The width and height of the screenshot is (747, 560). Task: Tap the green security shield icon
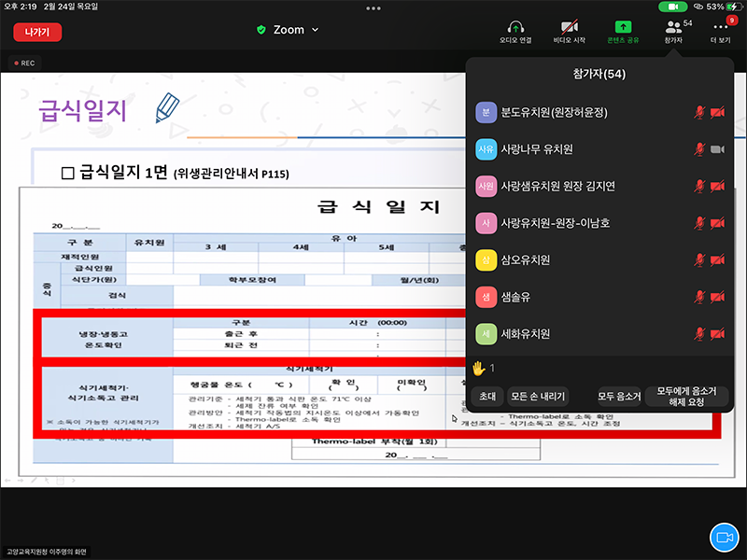pyautogui.click(x=261, y=30)
